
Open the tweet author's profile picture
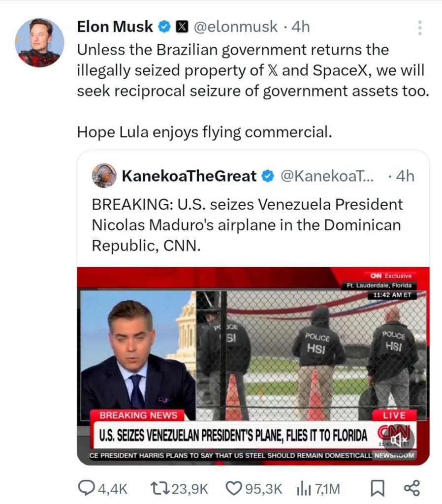39,43
